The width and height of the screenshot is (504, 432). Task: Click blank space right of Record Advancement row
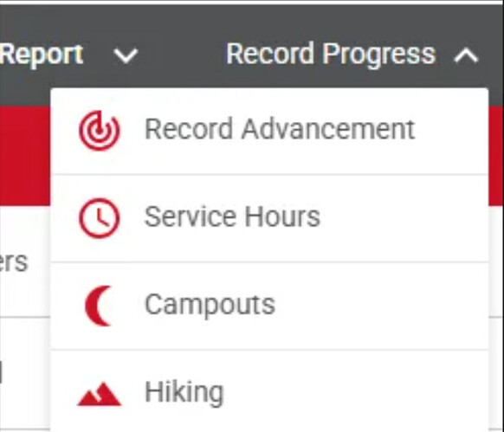[450, 131]
